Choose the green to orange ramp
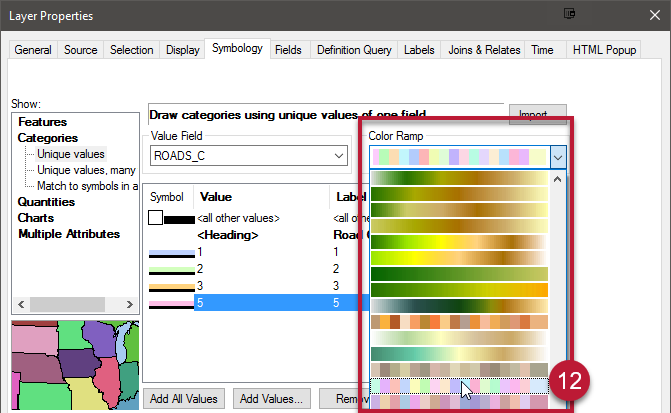Screen dimensions: 671x413 point(460,290)
